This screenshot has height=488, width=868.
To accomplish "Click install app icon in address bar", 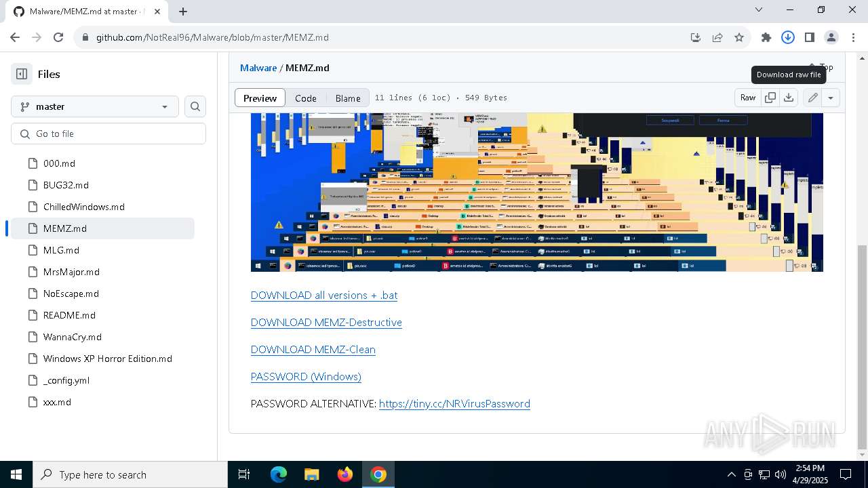I will pyautogui.click(x=695, y=37).
